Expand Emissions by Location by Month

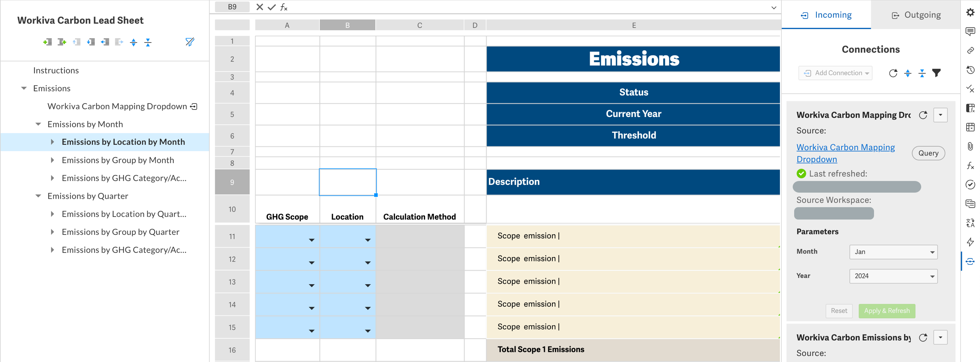53,142
